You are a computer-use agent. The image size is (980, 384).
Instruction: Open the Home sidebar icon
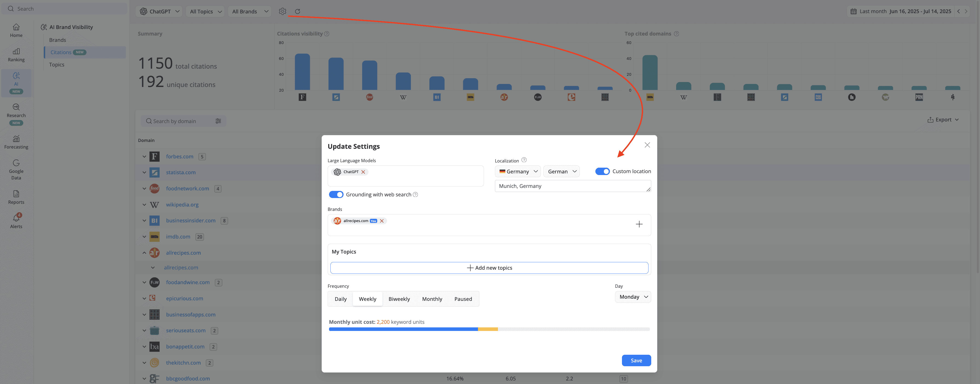click(16, 30)
